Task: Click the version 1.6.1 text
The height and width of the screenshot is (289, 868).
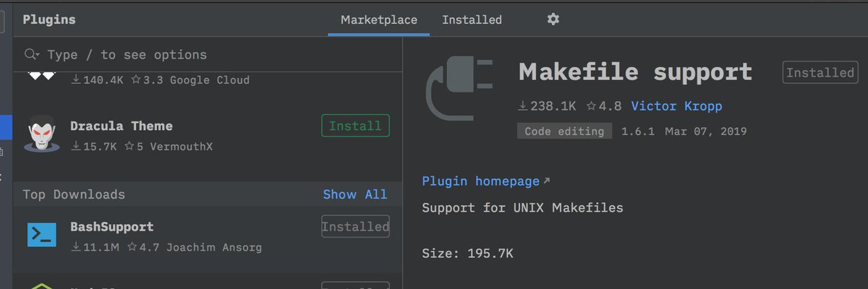Action: (638, 131)
